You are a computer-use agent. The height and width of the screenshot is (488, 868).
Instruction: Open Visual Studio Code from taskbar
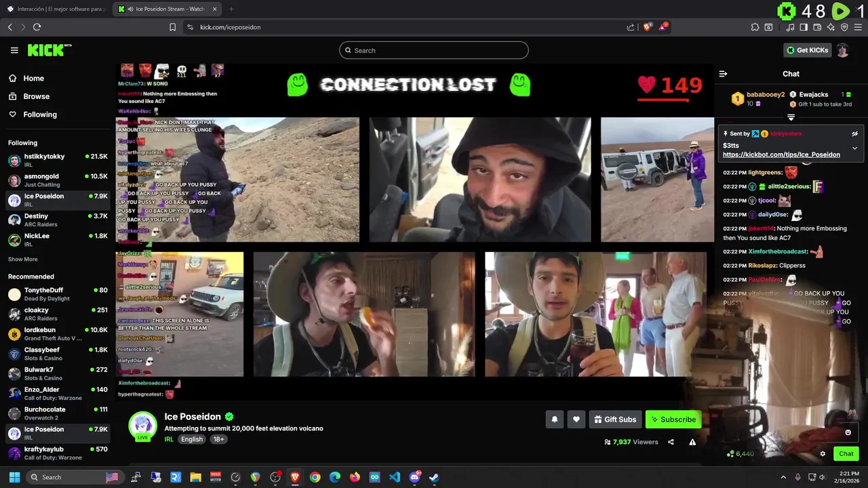395,477
